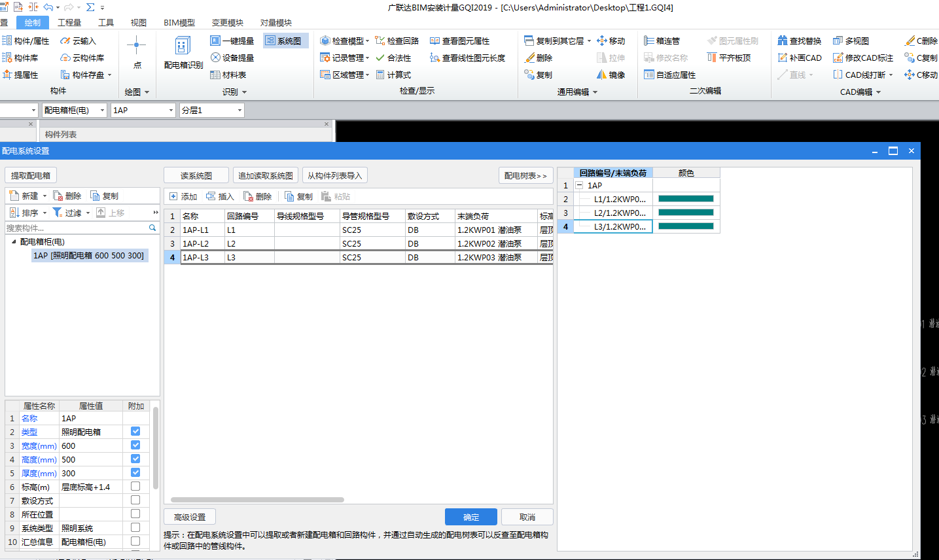939x560 pixels.
Task: Enable the 标高(m) additional checkbox
Action: [x=135, y=486]
